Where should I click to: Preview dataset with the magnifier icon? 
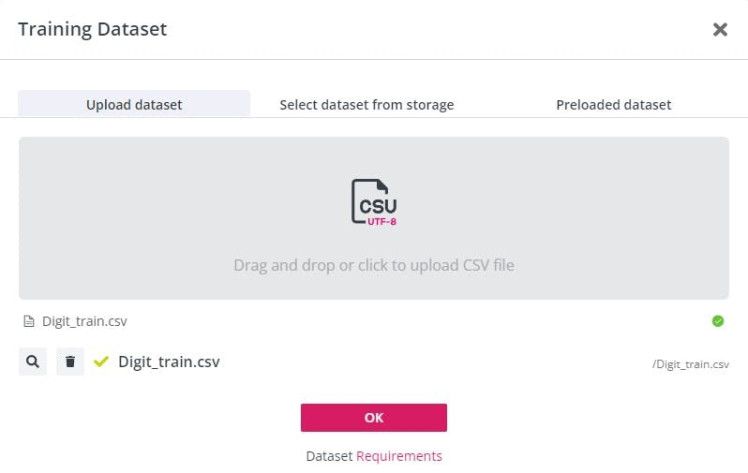[x=33, y=362]
